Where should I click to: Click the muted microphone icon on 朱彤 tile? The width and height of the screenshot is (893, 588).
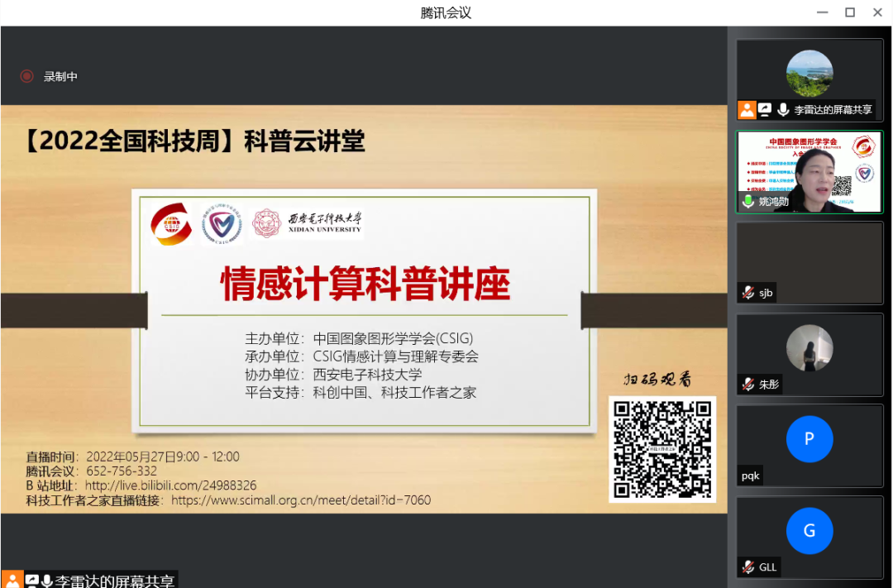click(747, 385)
